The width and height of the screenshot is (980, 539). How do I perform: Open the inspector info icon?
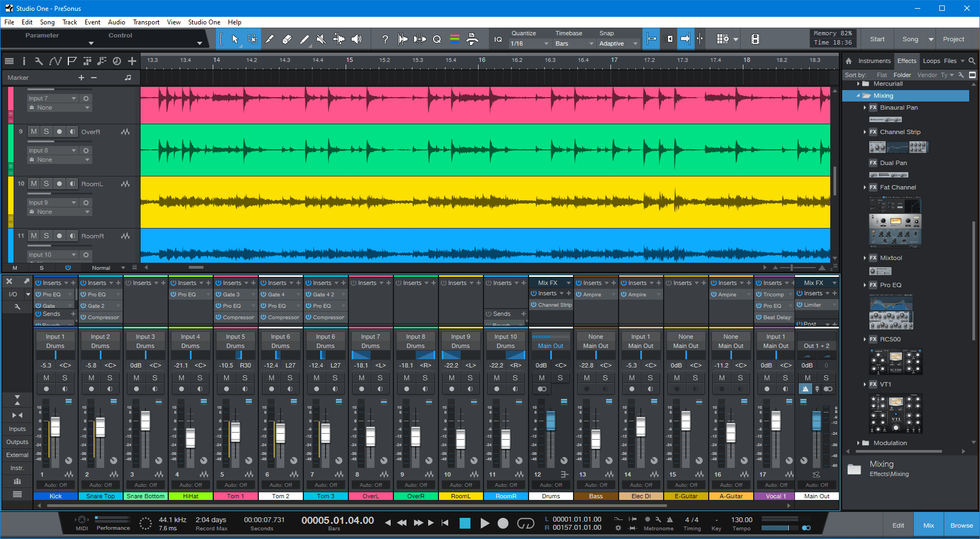tap(23, 61)
